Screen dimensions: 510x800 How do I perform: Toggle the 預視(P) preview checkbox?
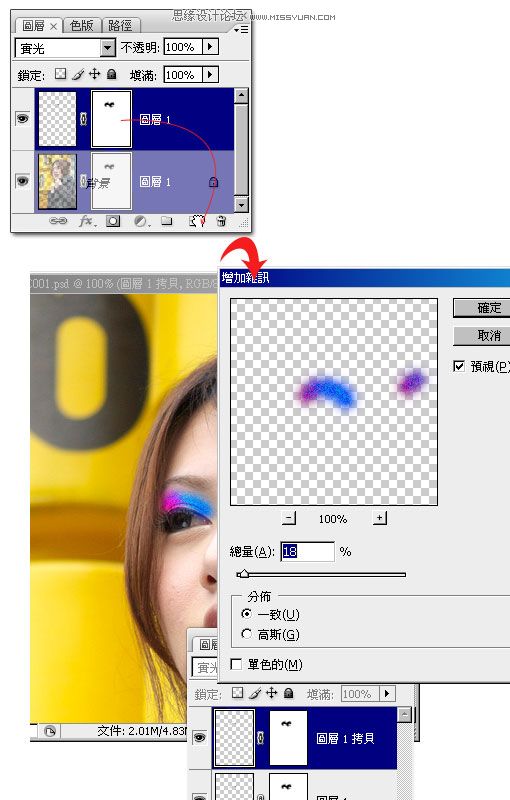click(x=459, y=366)
